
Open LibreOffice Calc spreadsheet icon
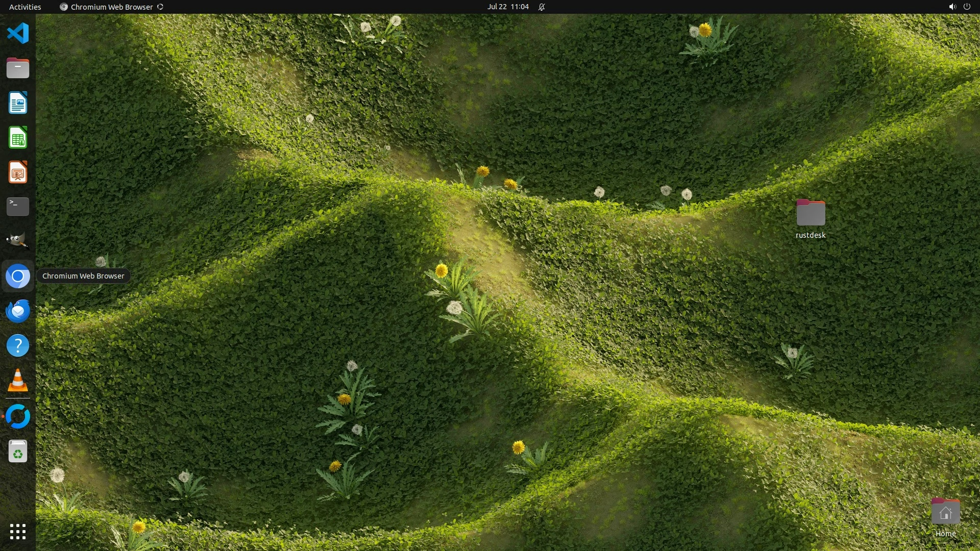[x=18, y=138]
